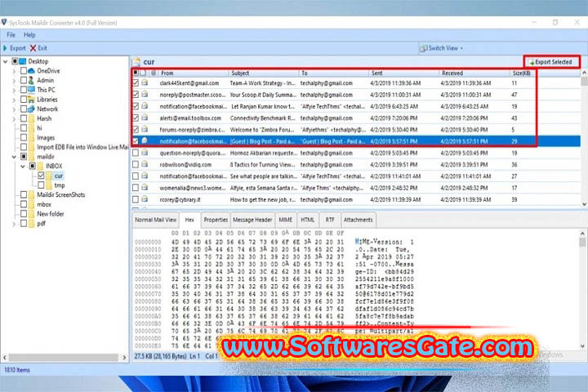Viewport: 588px width, 392px height.
Task: Check the robwilson@vidiq.com email checkbox
Action: tap(136, 165)
